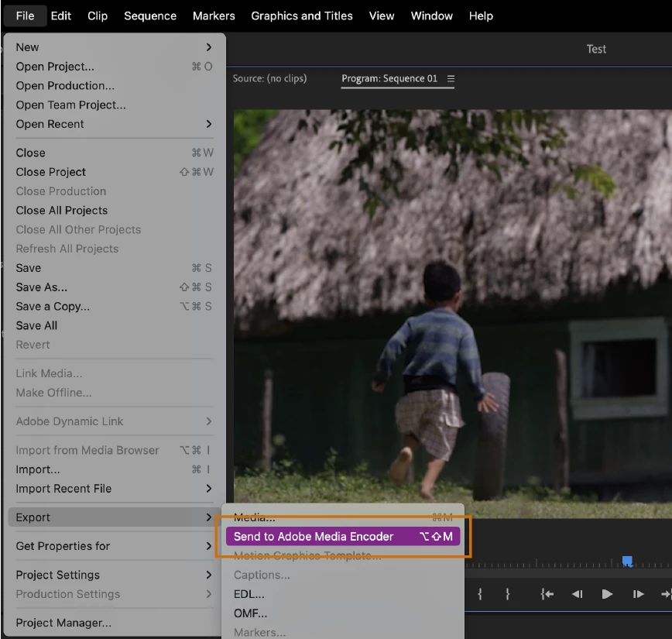Image resolution: width=672 pixels, height=639 pixels.
Task: Select Captions... export option
Action: click(343, 575)
